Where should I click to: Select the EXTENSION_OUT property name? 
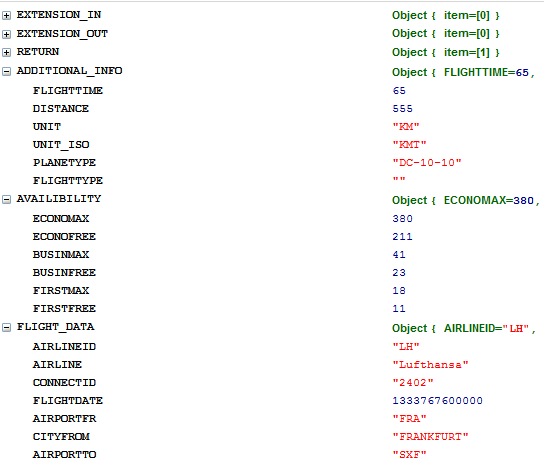62,34
